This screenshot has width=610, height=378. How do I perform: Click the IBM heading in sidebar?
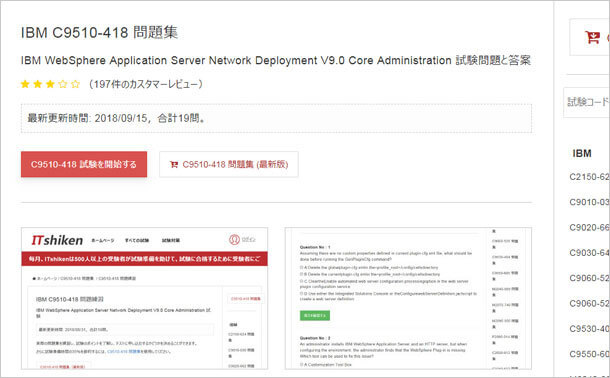[582, 153]
